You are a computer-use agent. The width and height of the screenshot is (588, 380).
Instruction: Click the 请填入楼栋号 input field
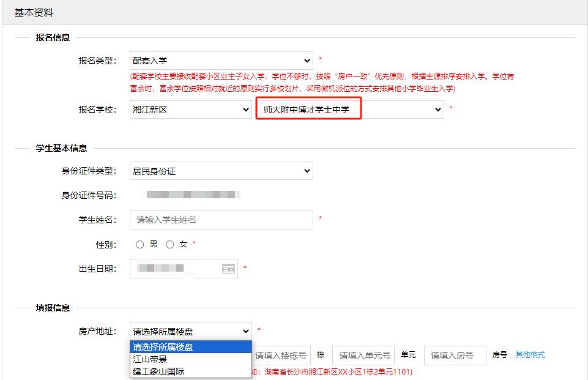280,356
